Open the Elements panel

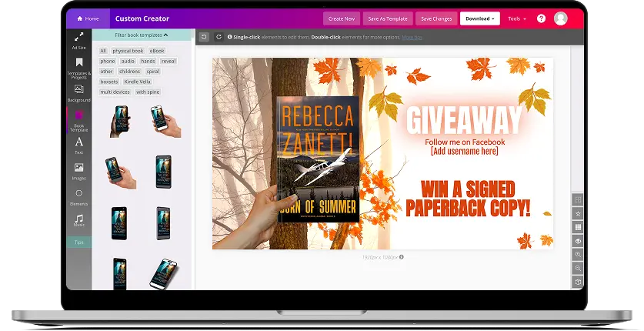click(x=78, y=197)
